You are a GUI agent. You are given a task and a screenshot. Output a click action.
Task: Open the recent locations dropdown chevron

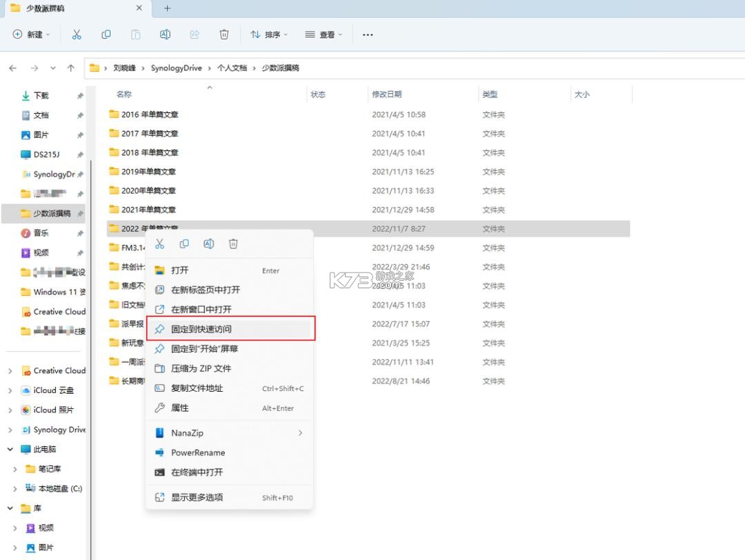tap(52, 68)
